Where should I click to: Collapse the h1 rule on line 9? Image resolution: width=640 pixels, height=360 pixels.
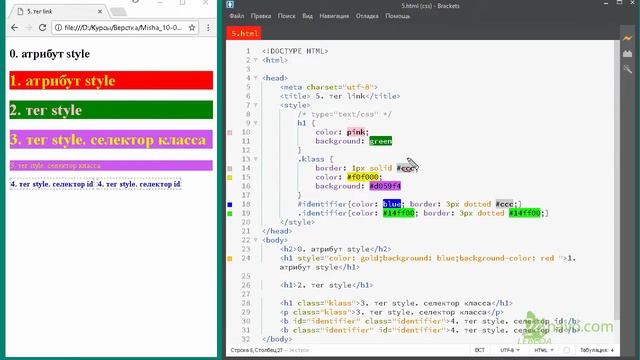[256, 123]
